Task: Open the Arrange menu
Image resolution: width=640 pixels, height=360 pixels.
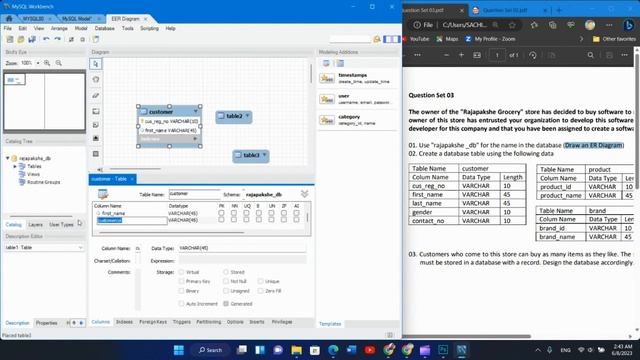Action: pyautogui.click(x=59, y=29)
